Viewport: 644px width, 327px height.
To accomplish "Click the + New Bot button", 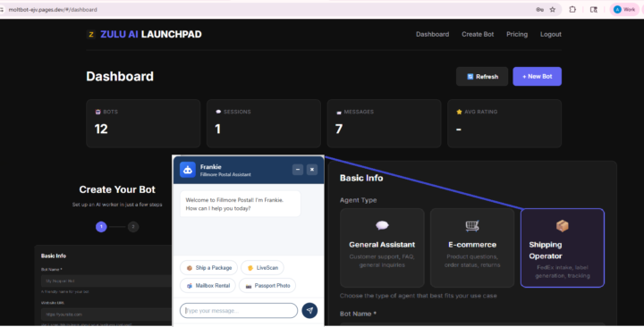I will coord(537,77).
